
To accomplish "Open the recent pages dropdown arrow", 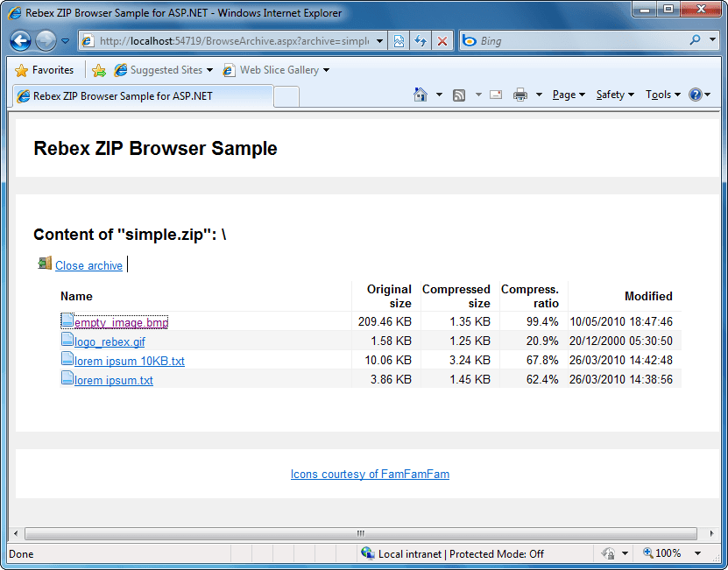I will [66, 41].
